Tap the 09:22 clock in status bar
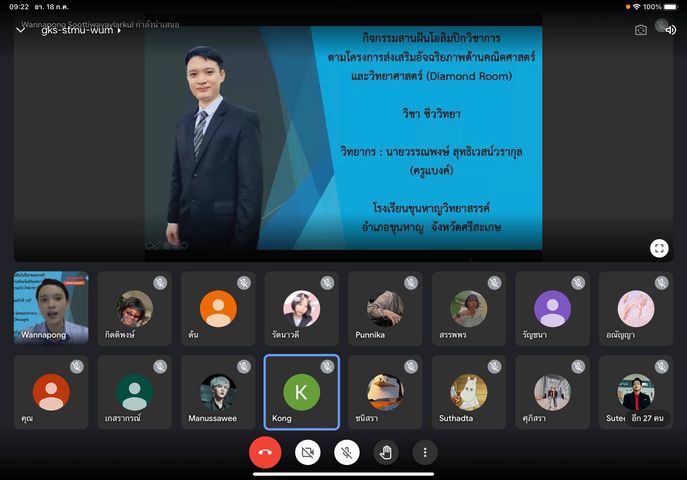The height and width of the screenshot is (480, 687). pos(19,7)
